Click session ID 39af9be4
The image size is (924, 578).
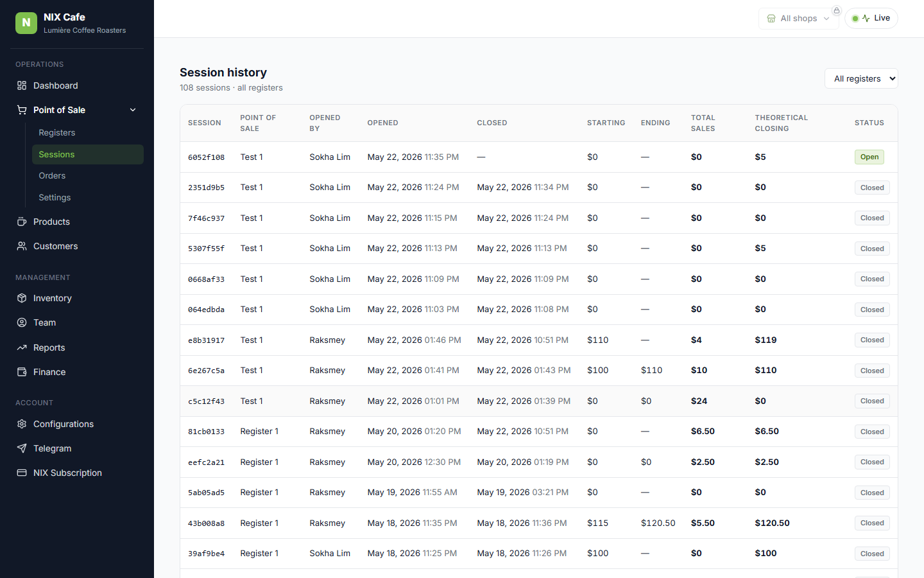click(x=206, y=554)
